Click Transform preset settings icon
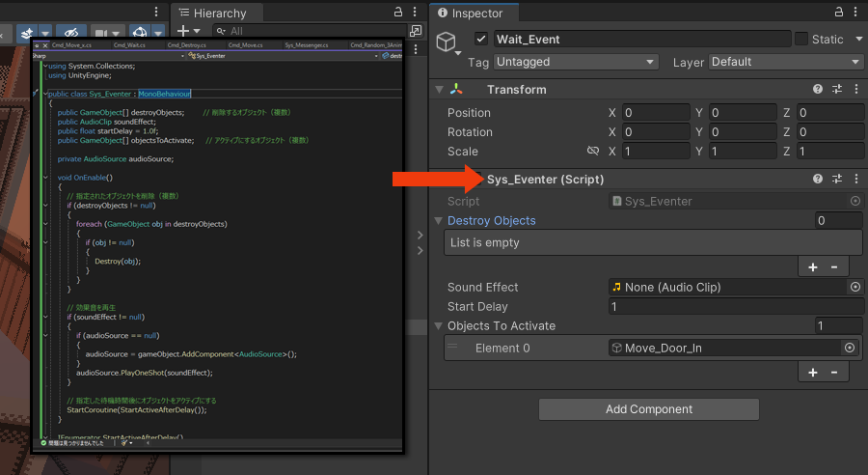 pos(837,90)
